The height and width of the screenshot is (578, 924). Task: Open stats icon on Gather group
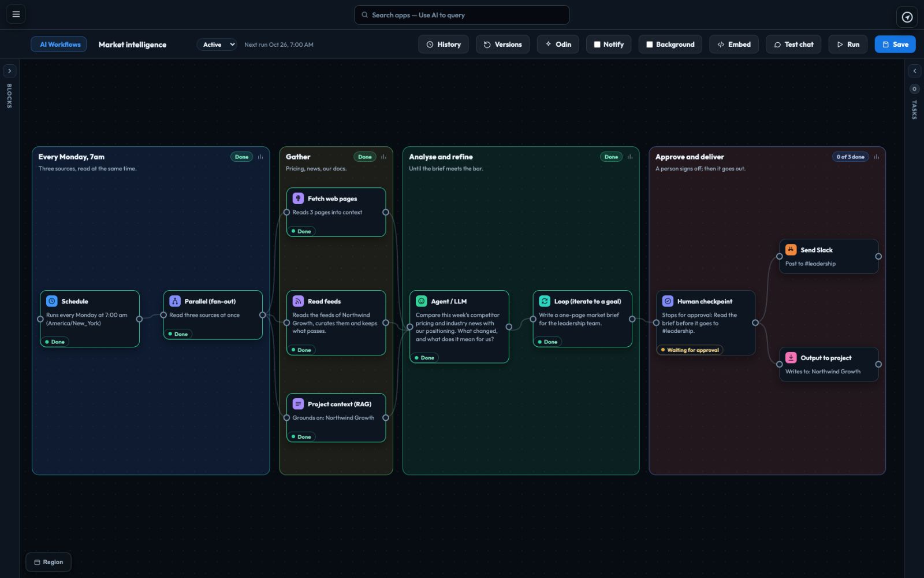[x=383, y=157]
